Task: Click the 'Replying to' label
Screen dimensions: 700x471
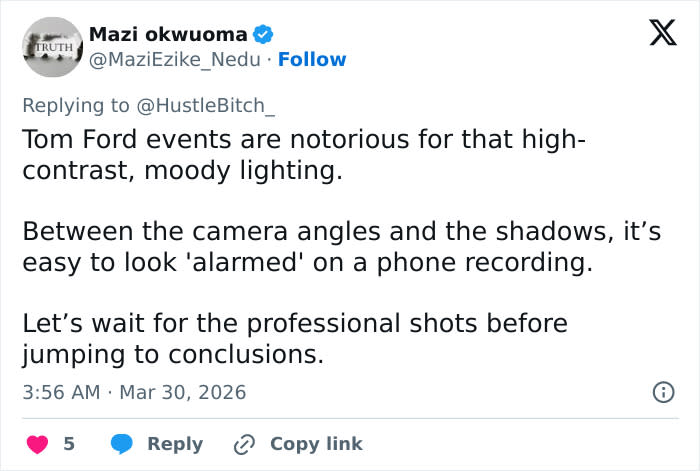Action: (x=75, y=105)
